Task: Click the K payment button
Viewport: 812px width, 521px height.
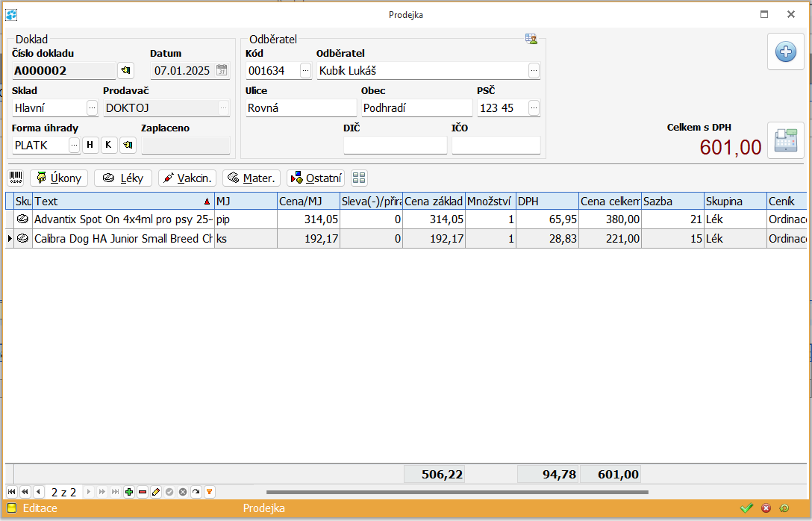Action: pyautogui.click(x=109, y=145)
